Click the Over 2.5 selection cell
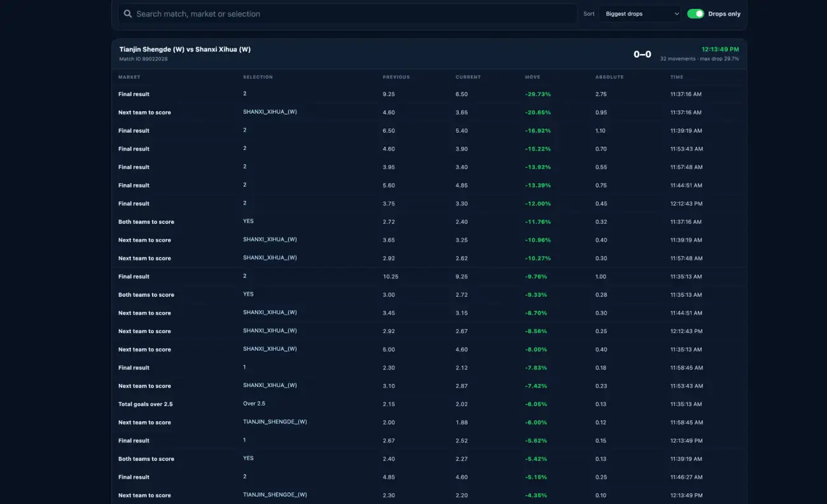Image resolution: width=827 pixels, height=504 pixels. [x=254, y=404]
